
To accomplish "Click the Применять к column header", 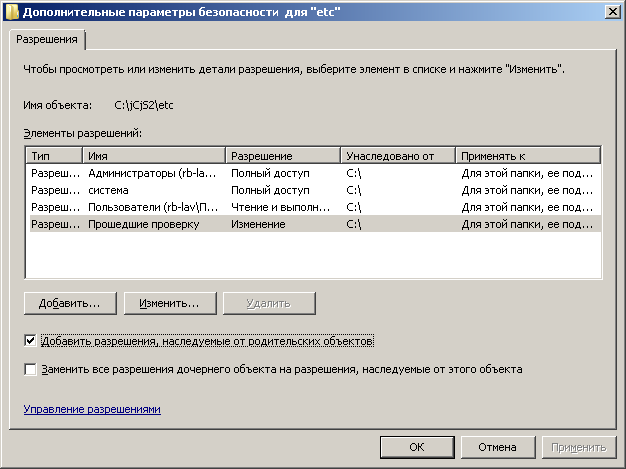I will [x=527, y=156].
